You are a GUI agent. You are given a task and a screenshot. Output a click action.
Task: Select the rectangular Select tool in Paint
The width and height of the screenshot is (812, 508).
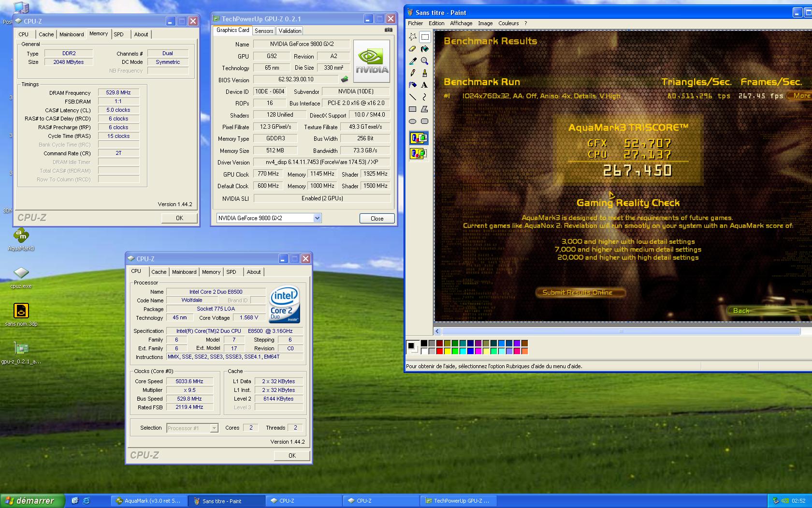[x=425, y=37]
